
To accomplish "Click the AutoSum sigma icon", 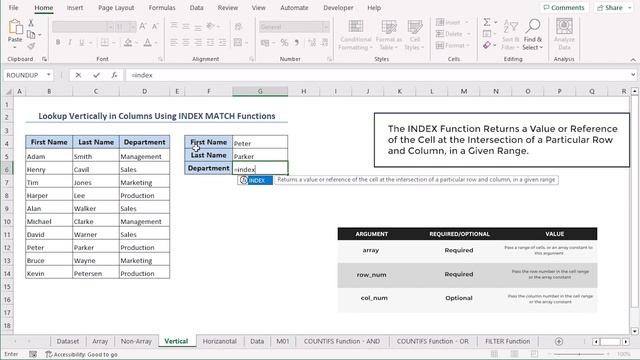I will click(x=487, y=22).
